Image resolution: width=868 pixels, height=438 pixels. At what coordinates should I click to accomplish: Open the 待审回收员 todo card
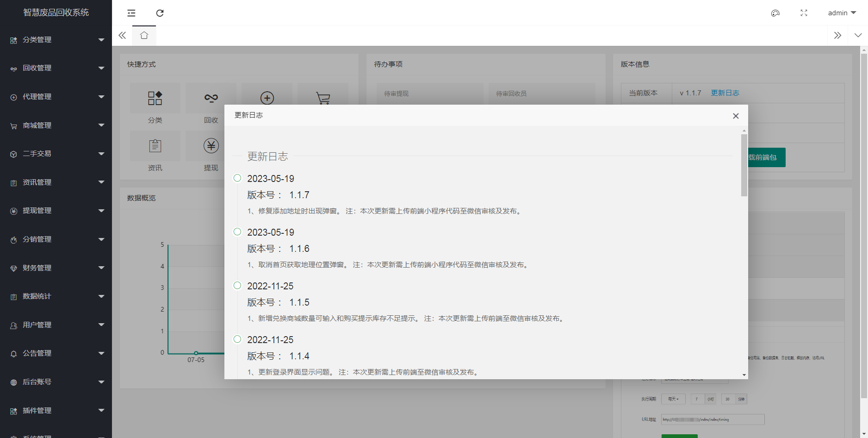(x=542, y=94)
